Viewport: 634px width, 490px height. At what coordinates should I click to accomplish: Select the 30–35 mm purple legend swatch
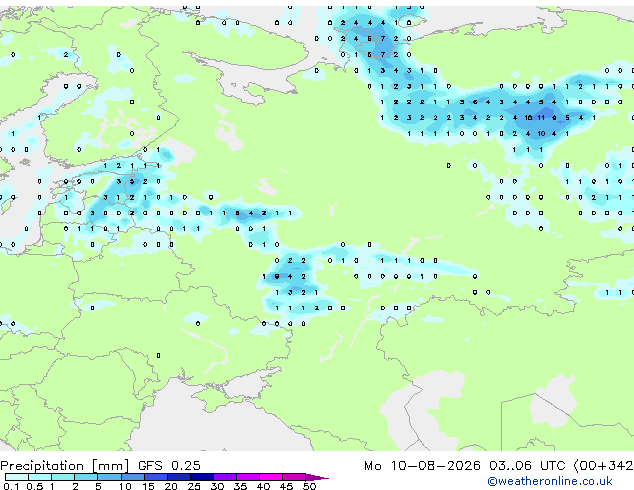pos(225,477)
